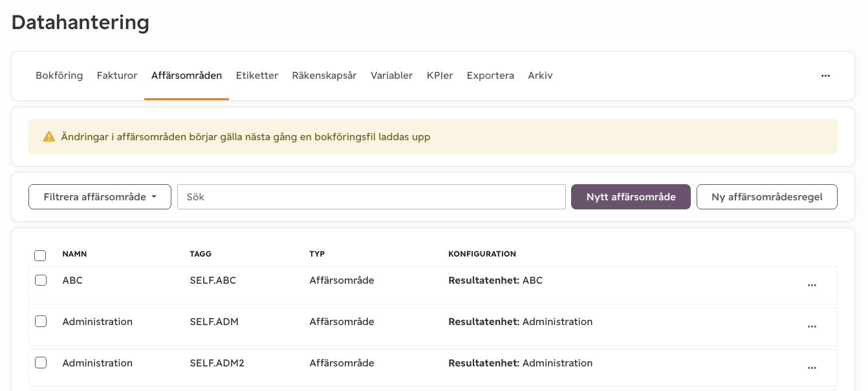This screenshot has width=868, height=391.
Task: Click Administration name in SELF.ADM2 row
Action: pyautogui.click(x=98, y=363)
